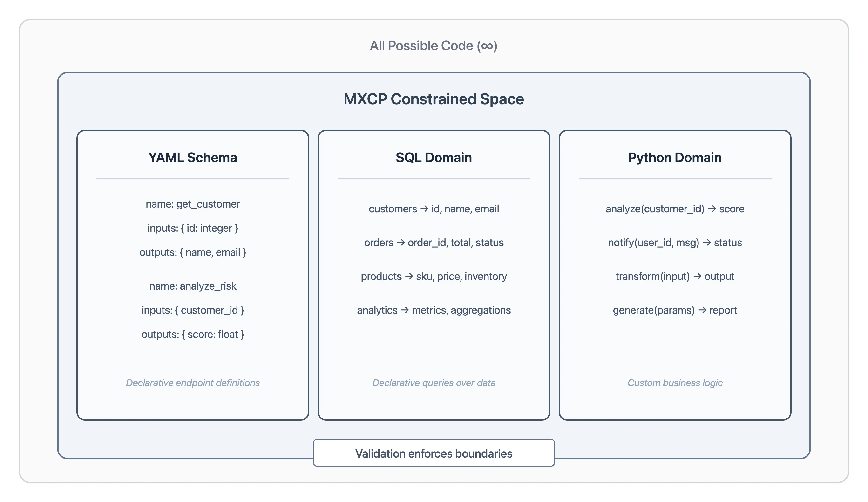The height and width of the screenshot is (502, 868).
Task: Click 'products → sku, price, inventory' row
Action: 434,276
